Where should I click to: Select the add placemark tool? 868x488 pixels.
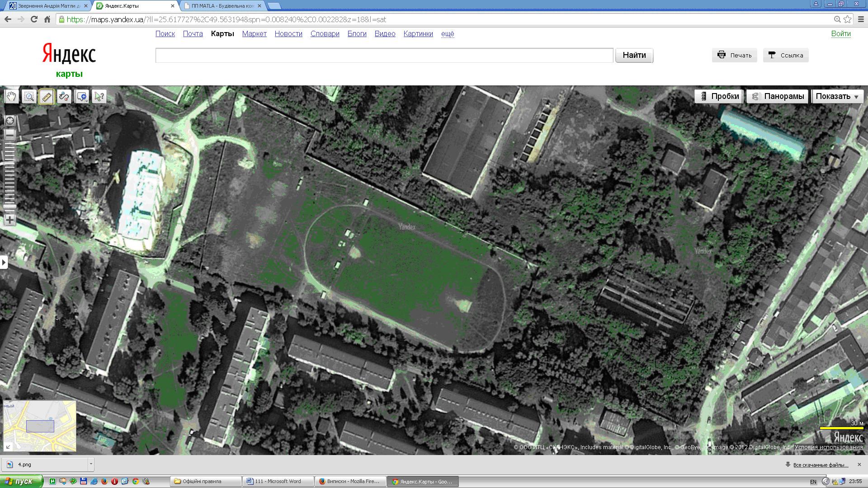point(81,97)
